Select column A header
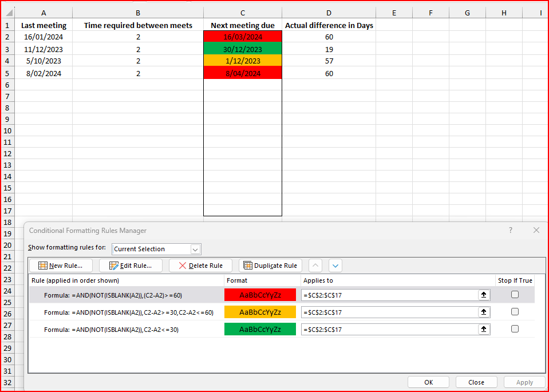The height and width of the screenshot is (392, 549). click(44, 13)
